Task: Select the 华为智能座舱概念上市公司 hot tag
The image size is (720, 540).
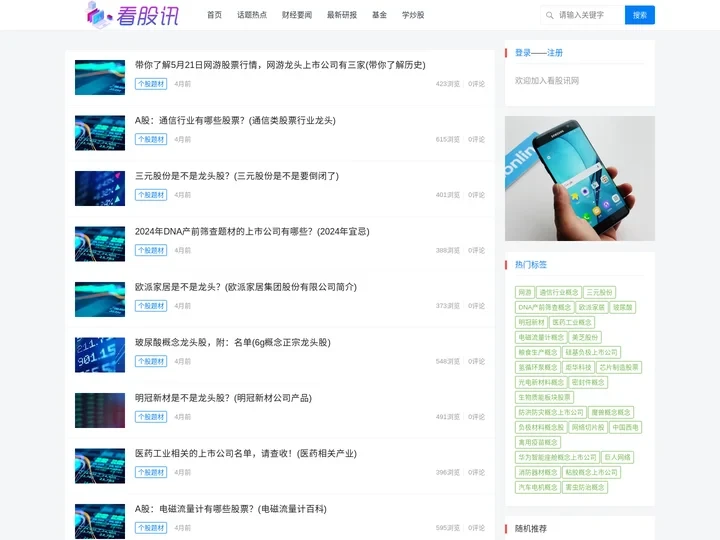Action: tap(557, 457)
